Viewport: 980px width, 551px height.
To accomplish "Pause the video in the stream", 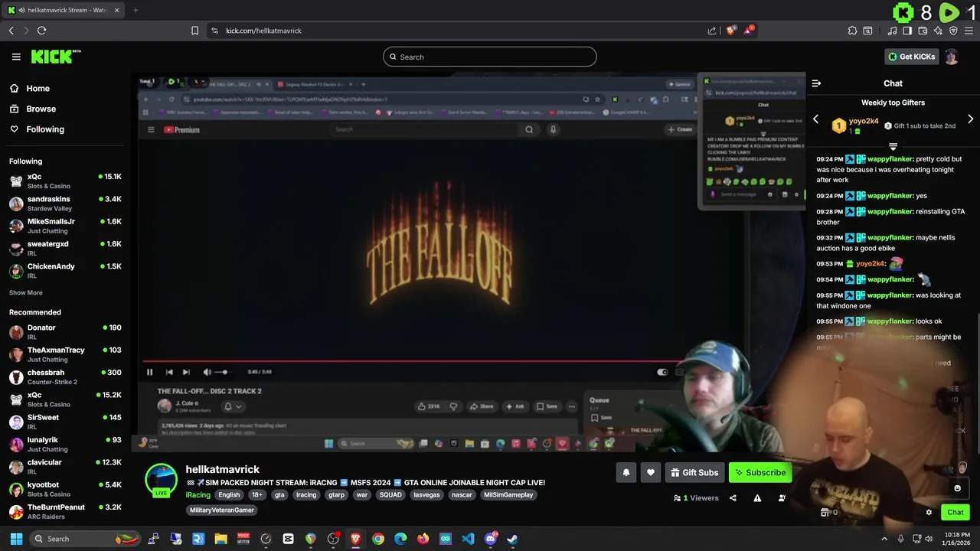I will 149,372.
